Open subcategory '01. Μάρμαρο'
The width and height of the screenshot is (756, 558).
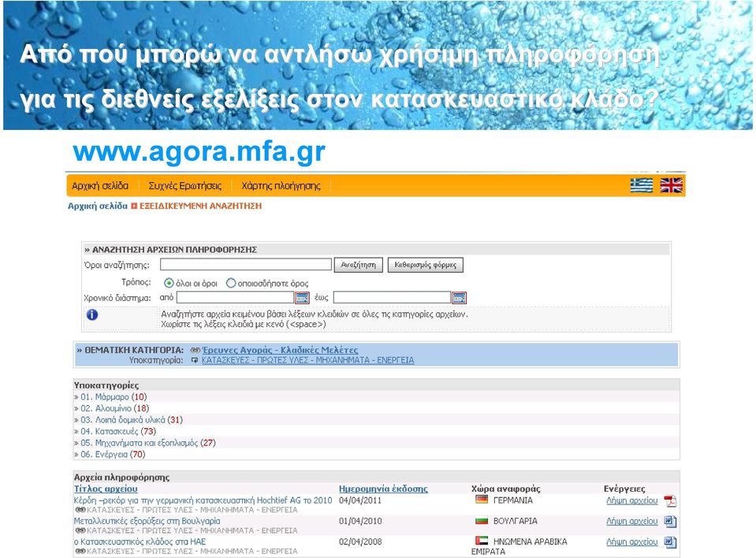(105, 397)
